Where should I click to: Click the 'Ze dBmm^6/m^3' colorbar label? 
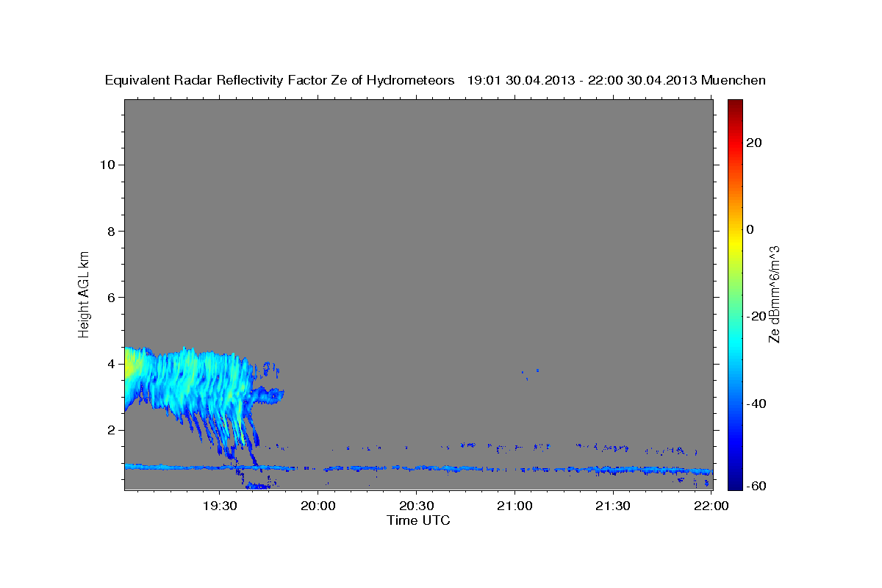[774, 294]
